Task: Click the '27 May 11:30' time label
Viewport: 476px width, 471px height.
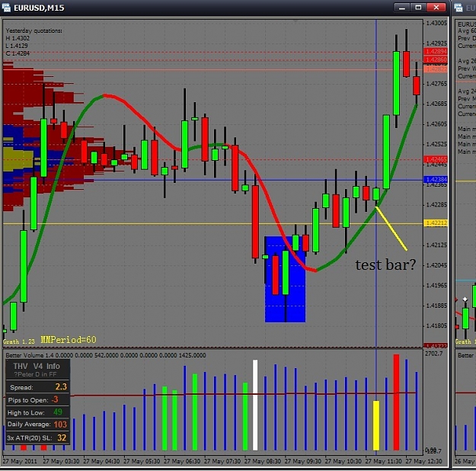Action: click(x=383, y=461)
